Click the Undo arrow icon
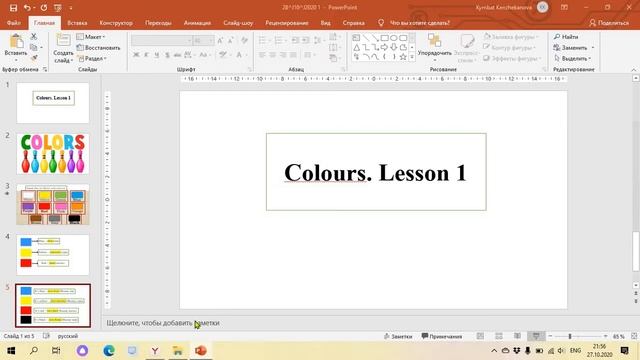Image resolution: width=640 pixels, height=360 pixels. (27, 8)
